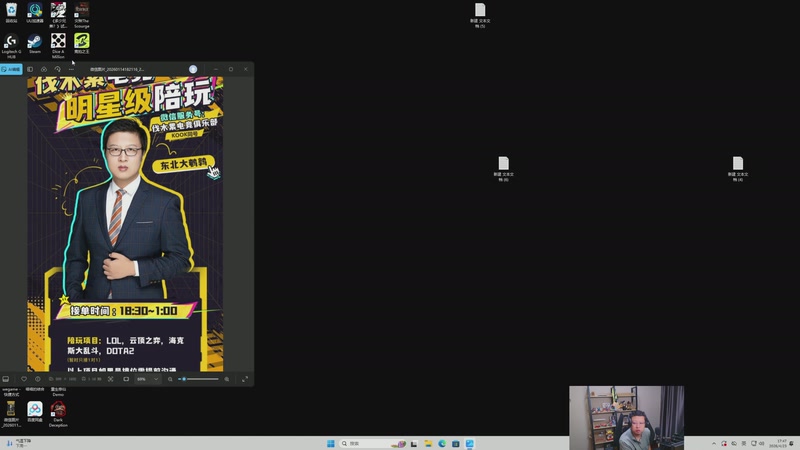This screenshot has height=450, width=800.
Task: Expand the system tray hidden icons chevron
Action: [713, 443]
